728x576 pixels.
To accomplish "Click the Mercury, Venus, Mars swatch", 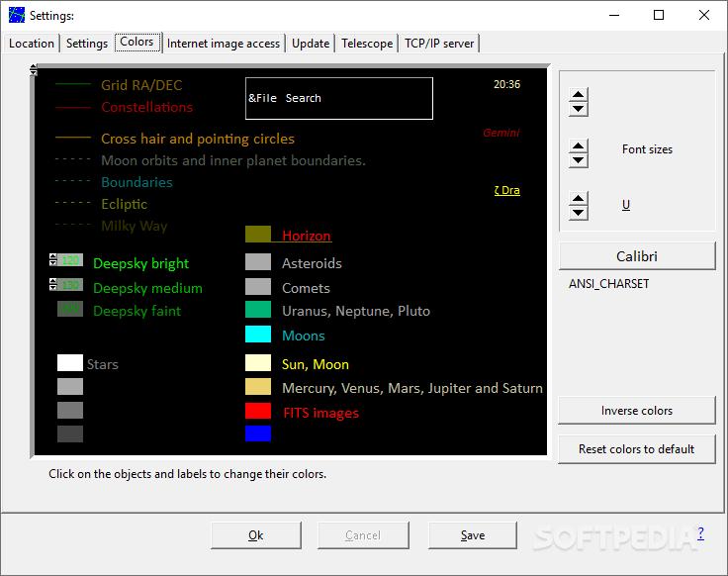I will 258,387.
